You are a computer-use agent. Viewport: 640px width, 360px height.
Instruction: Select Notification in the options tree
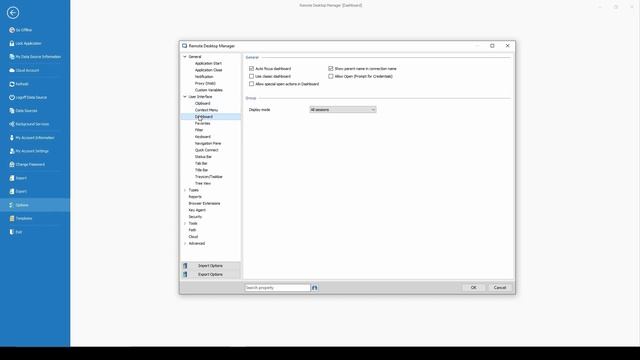(x=204, y=77)
